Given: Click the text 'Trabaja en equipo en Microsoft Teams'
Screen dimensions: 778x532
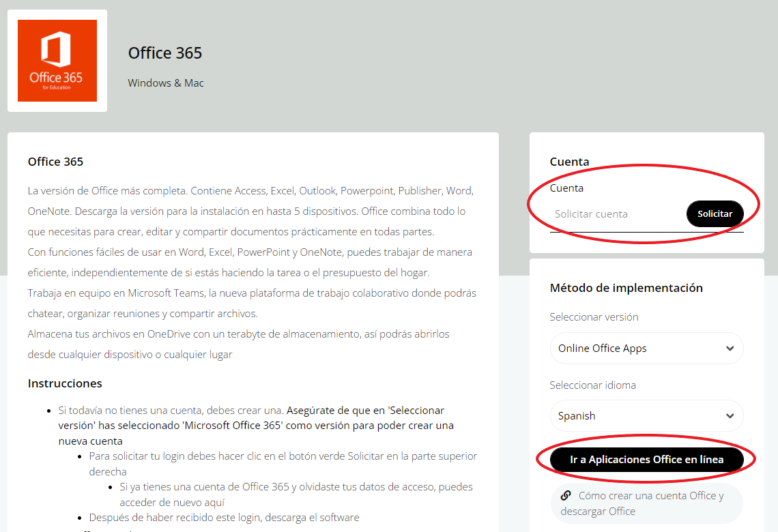Looking at the screenshot, I should point(115,293).
